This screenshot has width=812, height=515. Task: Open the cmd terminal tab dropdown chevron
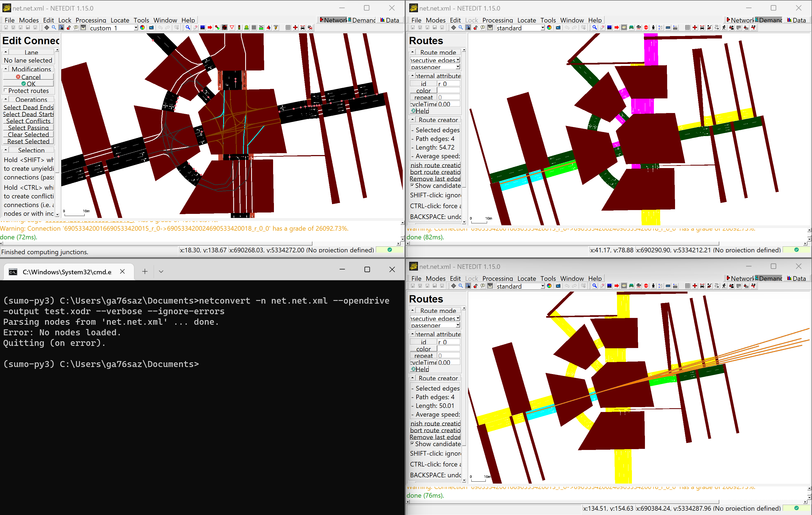coord(161,271)
